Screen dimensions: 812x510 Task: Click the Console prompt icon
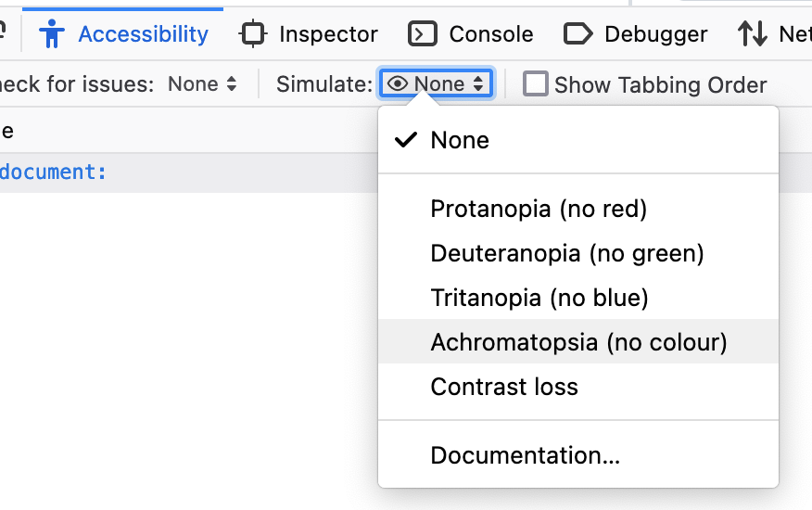423,34
